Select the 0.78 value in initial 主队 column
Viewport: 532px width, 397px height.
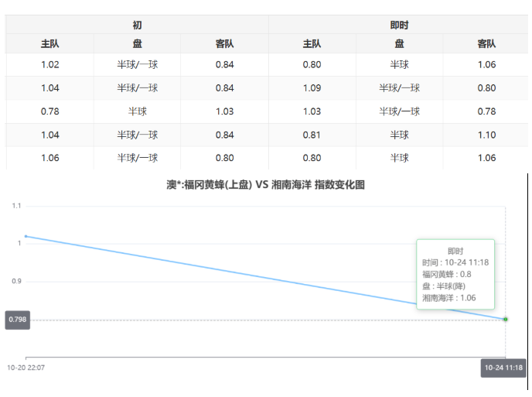click(49, 111)
